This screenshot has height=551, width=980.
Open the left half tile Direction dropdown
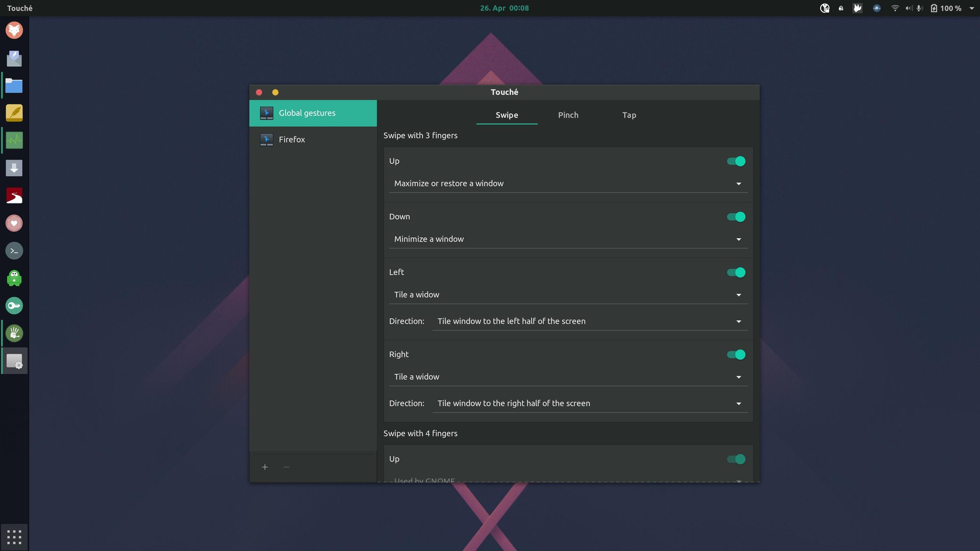[589, 321]
